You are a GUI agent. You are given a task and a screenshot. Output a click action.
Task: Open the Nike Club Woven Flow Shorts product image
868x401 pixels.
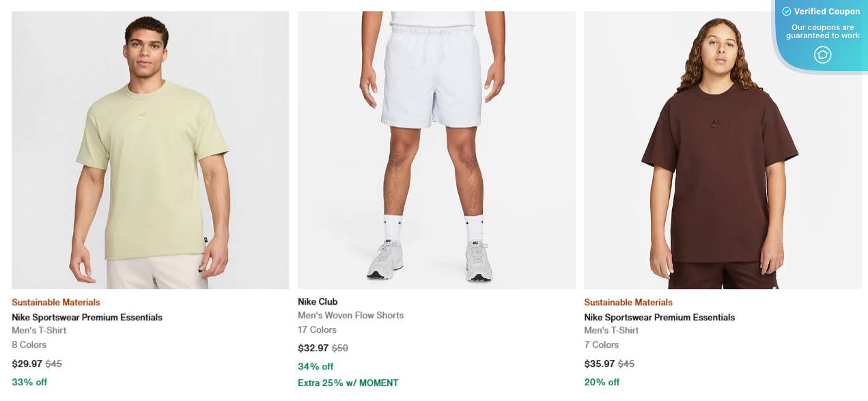(x=436, y=149)
